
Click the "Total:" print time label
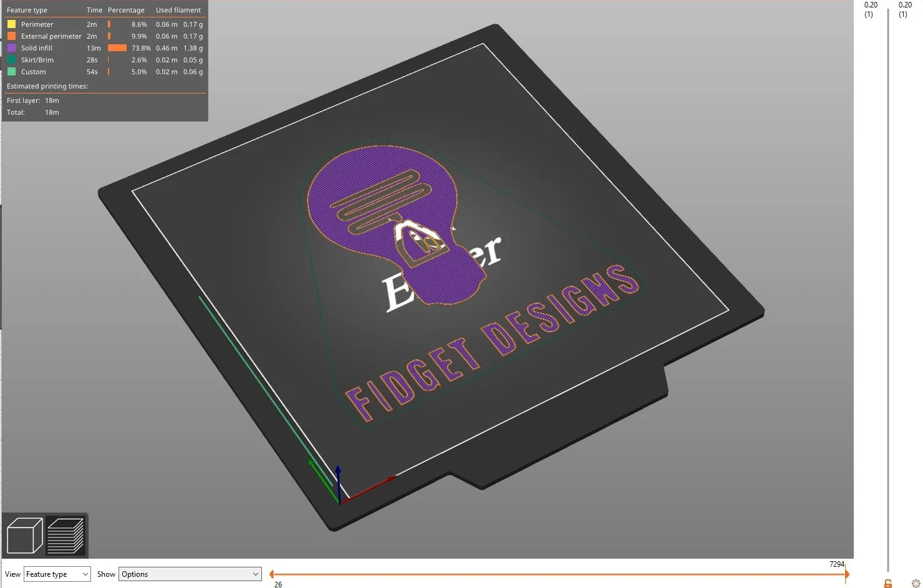(x=16, y=112)
